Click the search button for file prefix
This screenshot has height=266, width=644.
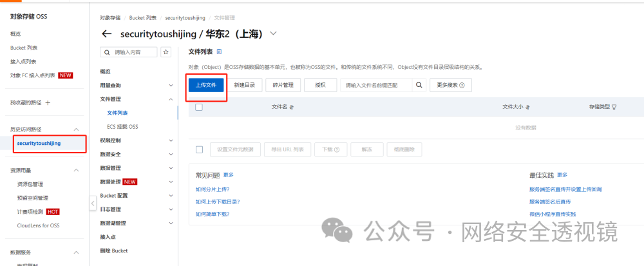coord(419,85)
